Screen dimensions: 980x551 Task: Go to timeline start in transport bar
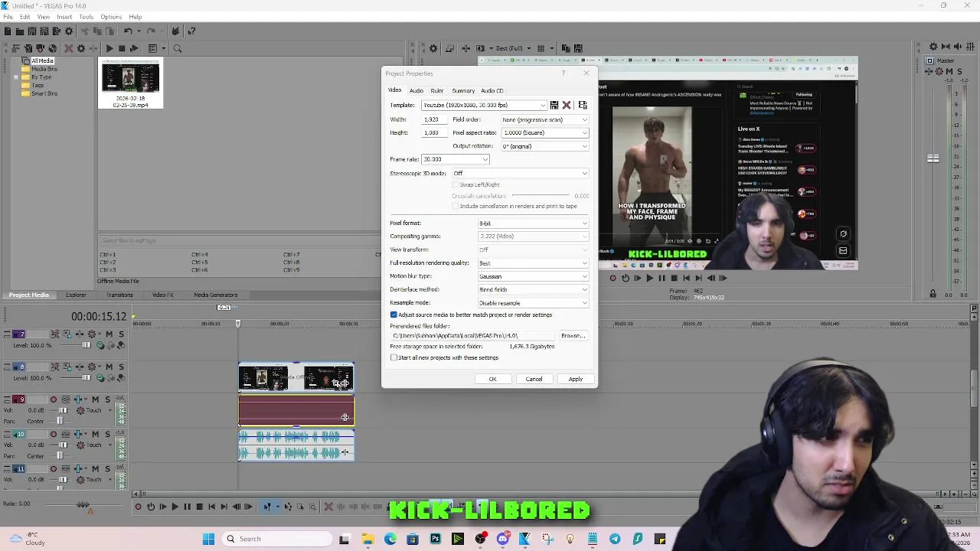coord(211,507)
